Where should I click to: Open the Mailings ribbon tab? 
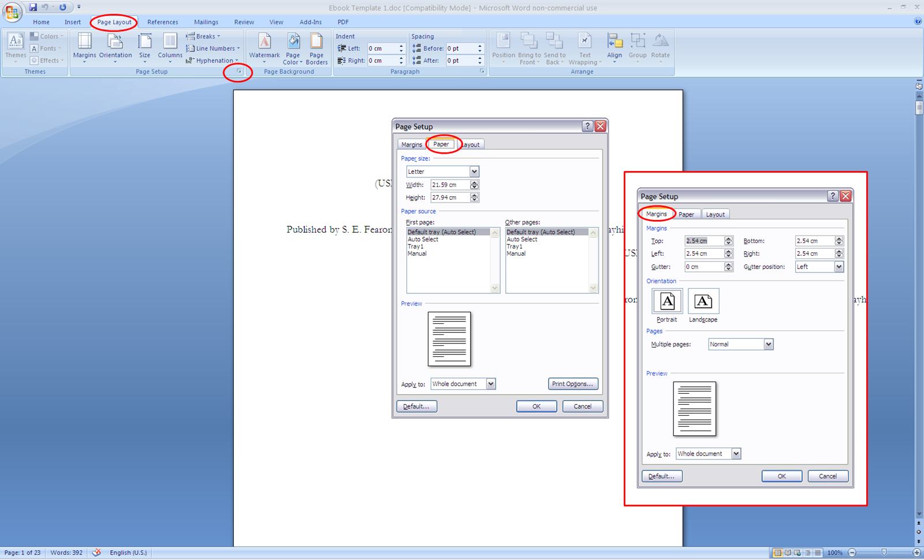pos(206,22)
